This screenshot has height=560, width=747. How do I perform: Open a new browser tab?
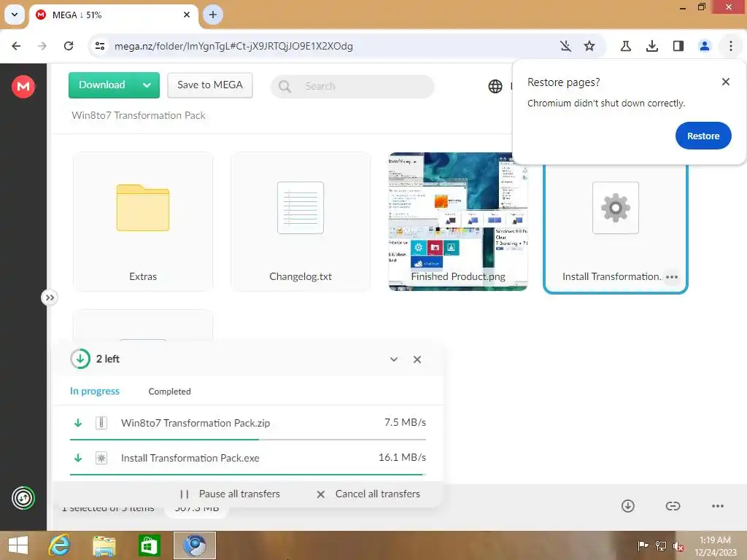212,15
